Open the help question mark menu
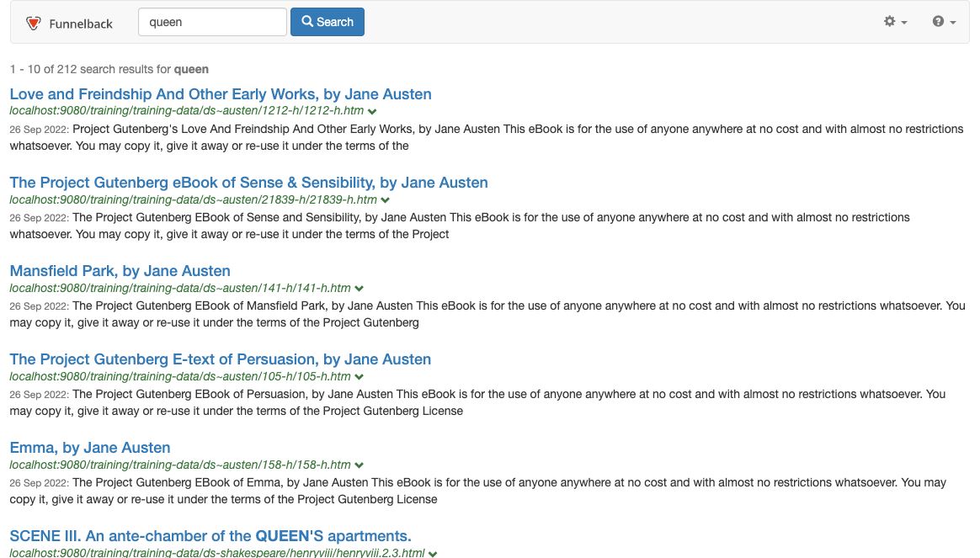Image resolution: width=980 pixels, height=558 pixels. 944,22
